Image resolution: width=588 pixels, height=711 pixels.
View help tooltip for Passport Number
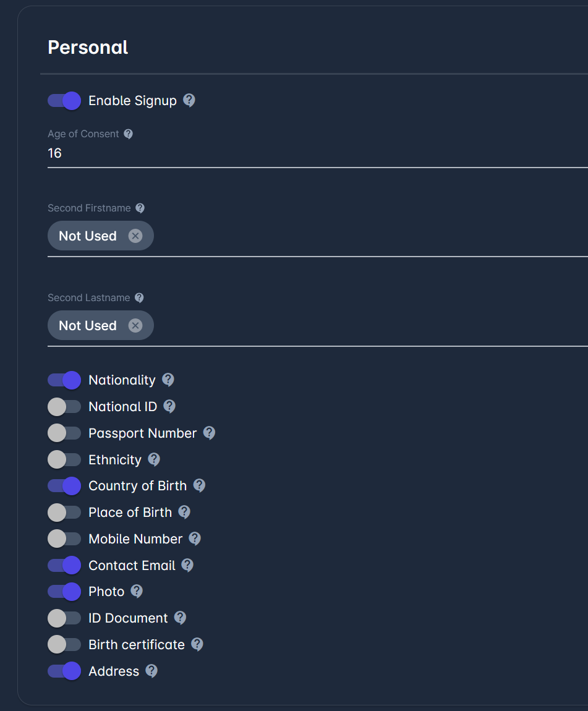tap(209, 433)
